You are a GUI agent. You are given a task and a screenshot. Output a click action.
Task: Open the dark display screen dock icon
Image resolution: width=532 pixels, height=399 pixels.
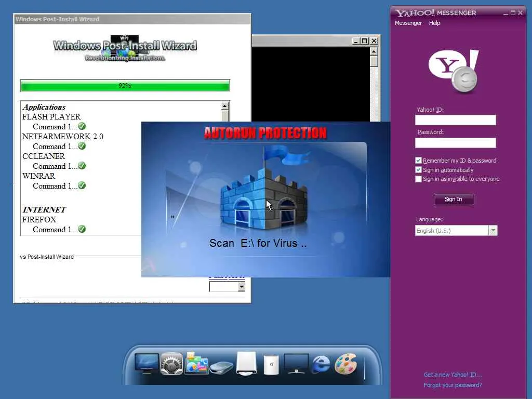(296, 363)
